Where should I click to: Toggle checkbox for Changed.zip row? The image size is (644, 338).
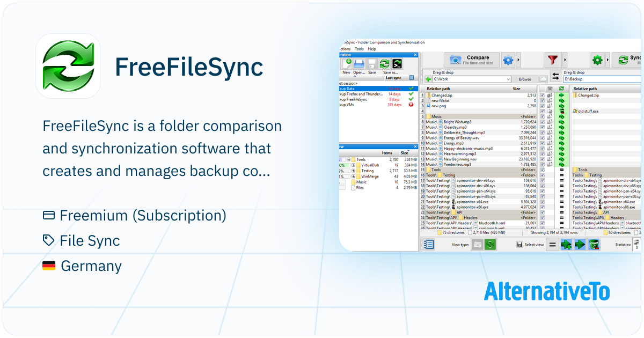[x=543, y=95]
